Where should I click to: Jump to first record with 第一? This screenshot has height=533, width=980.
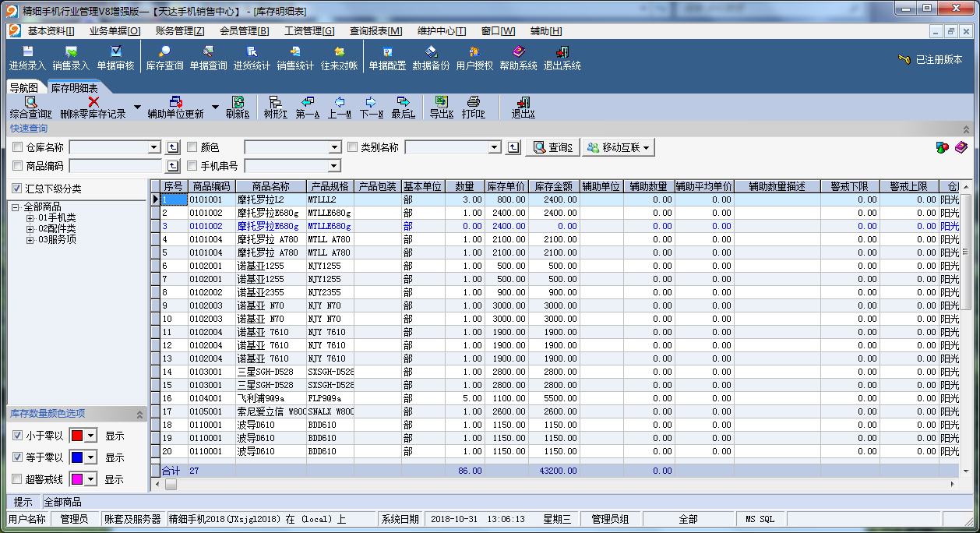[308, 108]
